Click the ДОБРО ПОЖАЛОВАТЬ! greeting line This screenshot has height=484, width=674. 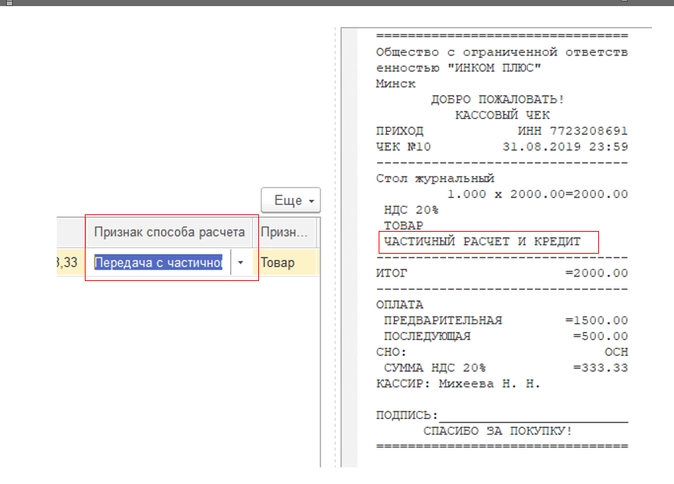[x=497, y=100]
